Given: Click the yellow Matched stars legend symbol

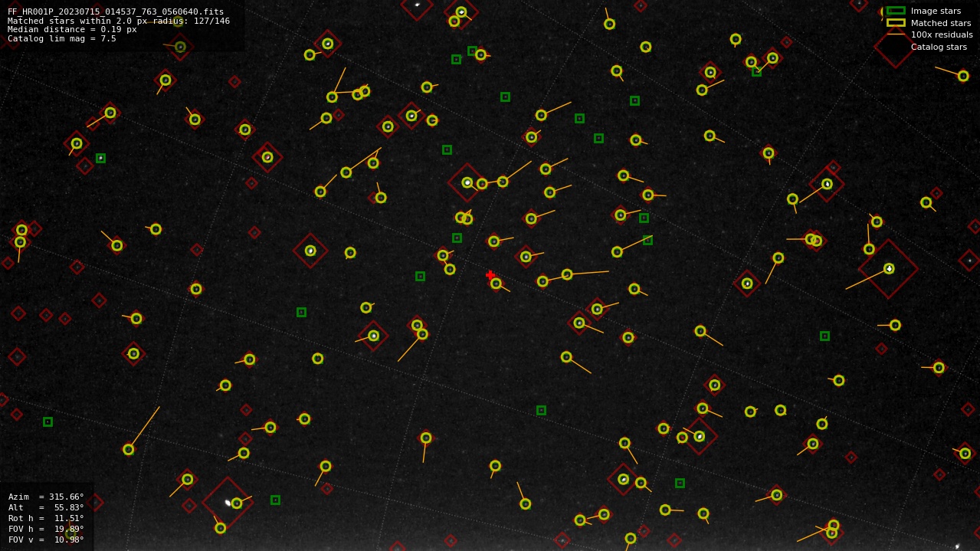Looking at the screenshot, I should point(896,23).
